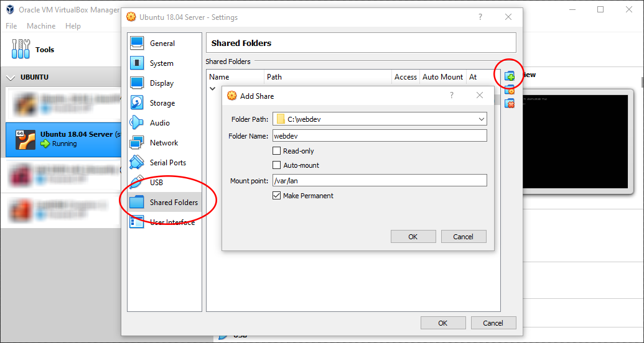The width and height of the screenshot is (644, 343).
Task: Click the Mount point input field
Action: [380, 181]
